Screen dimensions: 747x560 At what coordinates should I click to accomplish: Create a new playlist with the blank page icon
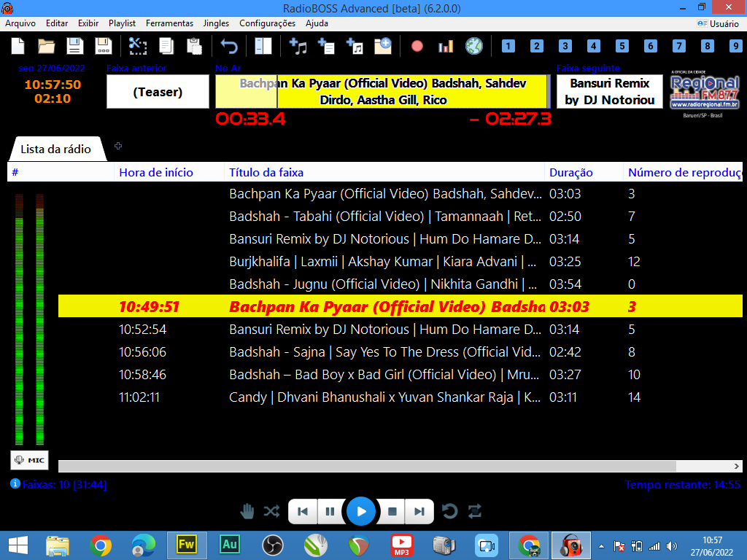18,46
